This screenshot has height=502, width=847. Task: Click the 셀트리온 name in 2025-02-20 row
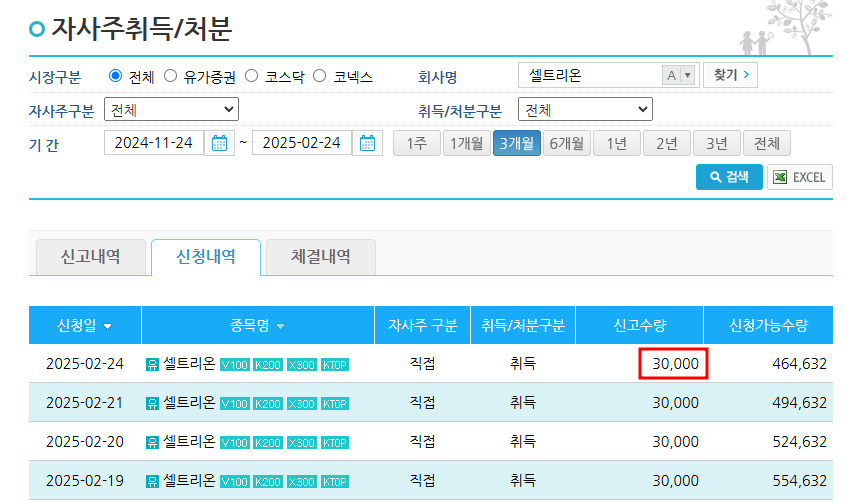(189, 441)
